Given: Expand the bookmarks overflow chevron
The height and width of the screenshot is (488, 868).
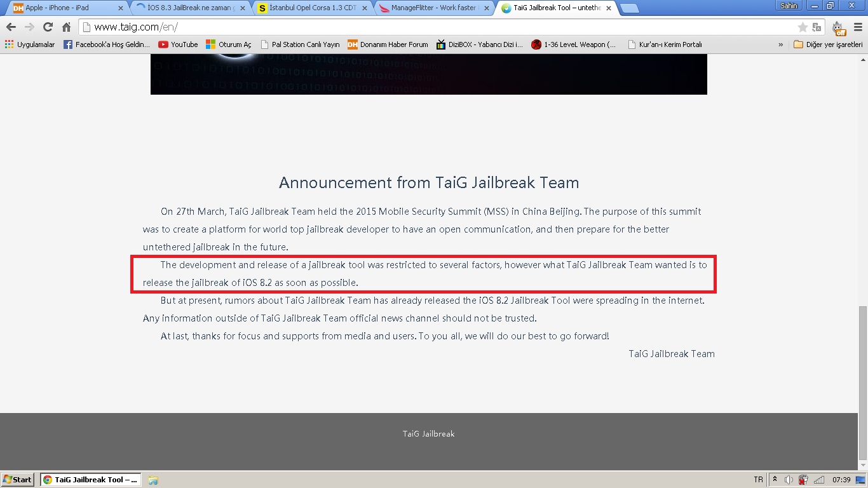Looking at the screenshot, I should click(x=780, y=44).
